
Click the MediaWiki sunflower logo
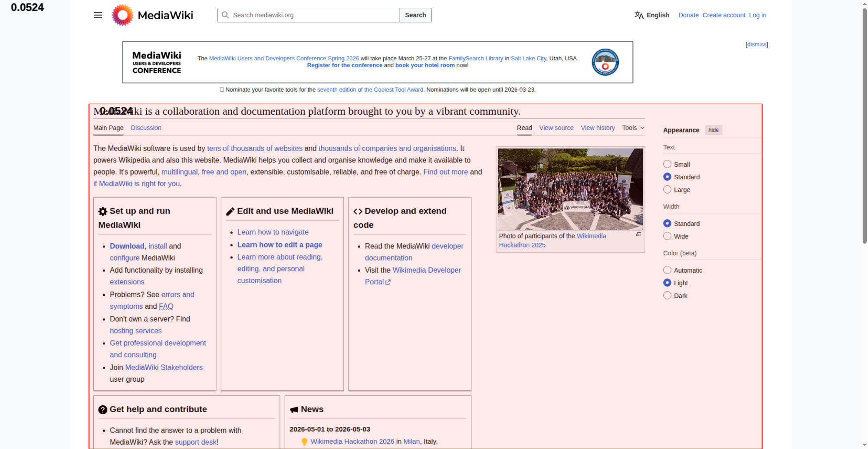tap(122, 15)
